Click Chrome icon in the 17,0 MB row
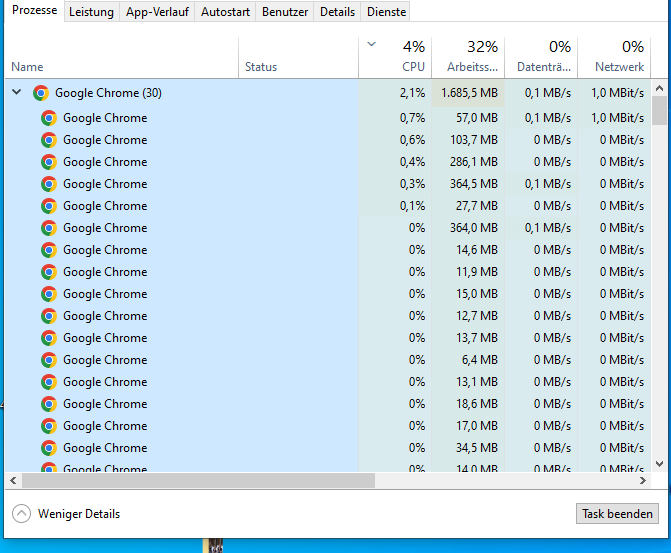 point(49,426)
